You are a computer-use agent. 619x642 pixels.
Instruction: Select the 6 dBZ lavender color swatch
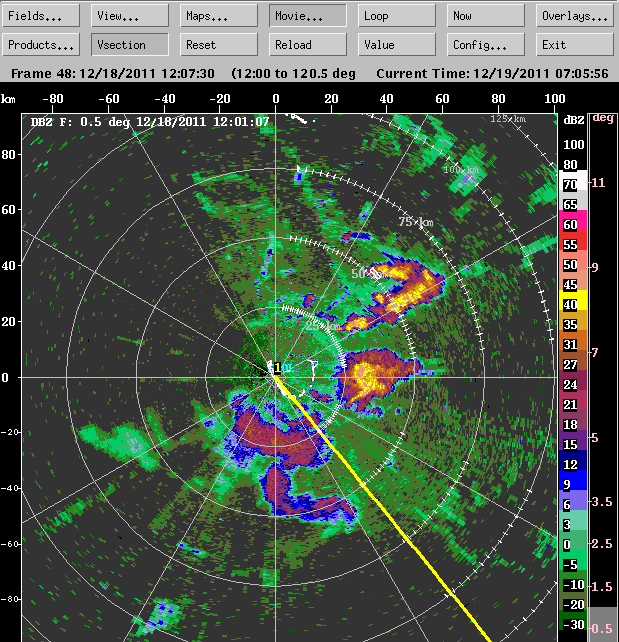coord(573,500)
